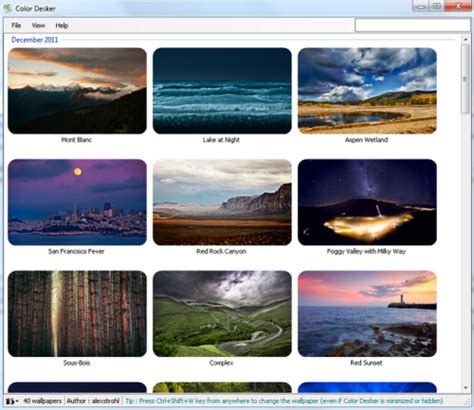Open the Help menu
474x410 pixels.
pyautogui.click(x=62, y=25)
